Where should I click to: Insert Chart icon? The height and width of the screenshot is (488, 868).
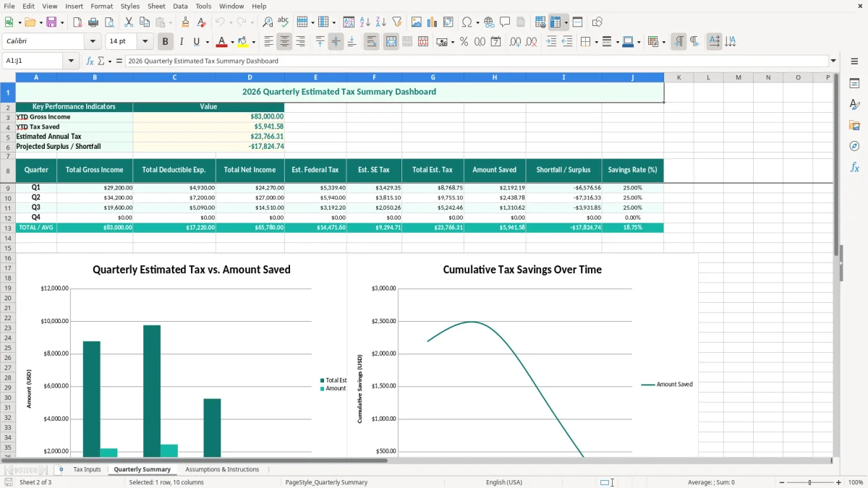(x=433, y=22)
